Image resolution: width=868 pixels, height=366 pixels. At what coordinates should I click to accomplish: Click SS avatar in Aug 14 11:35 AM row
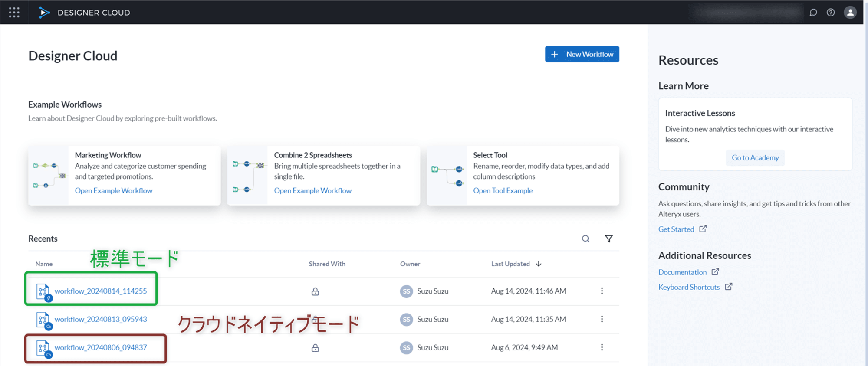pos(406,320)
